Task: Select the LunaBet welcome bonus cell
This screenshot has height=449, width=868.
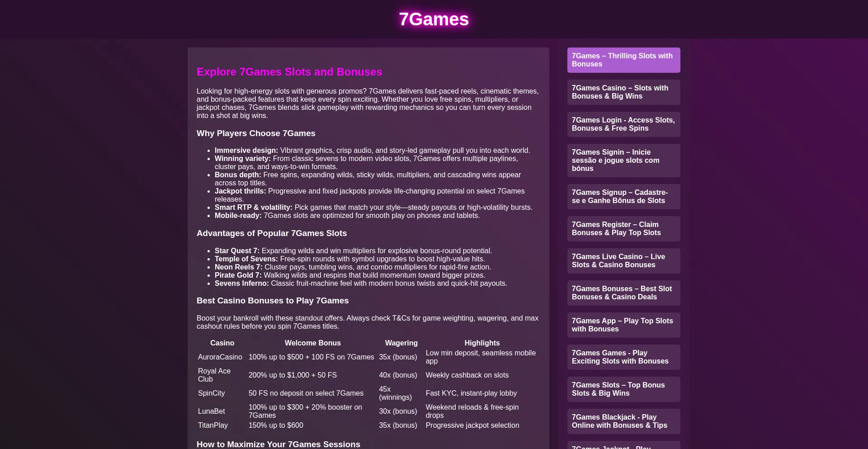Action: coord(305,411)
